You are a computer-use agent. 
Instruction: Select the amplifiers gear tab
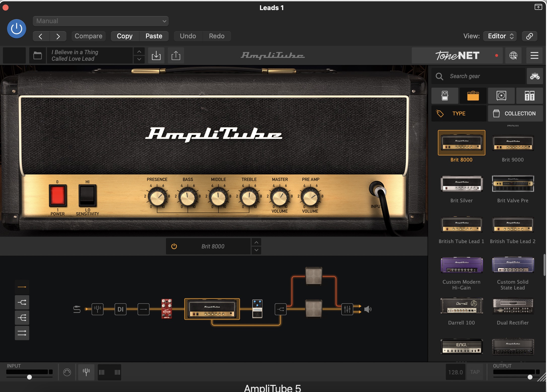[x=473, y=96]
